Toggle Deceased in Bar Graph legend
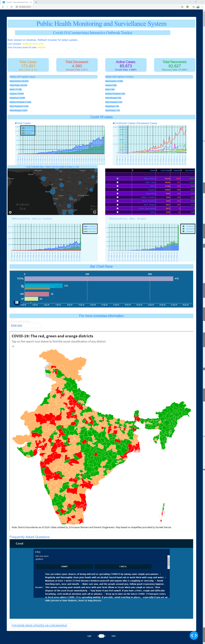This screenshot has height=644, width=205. pos(188,231)
